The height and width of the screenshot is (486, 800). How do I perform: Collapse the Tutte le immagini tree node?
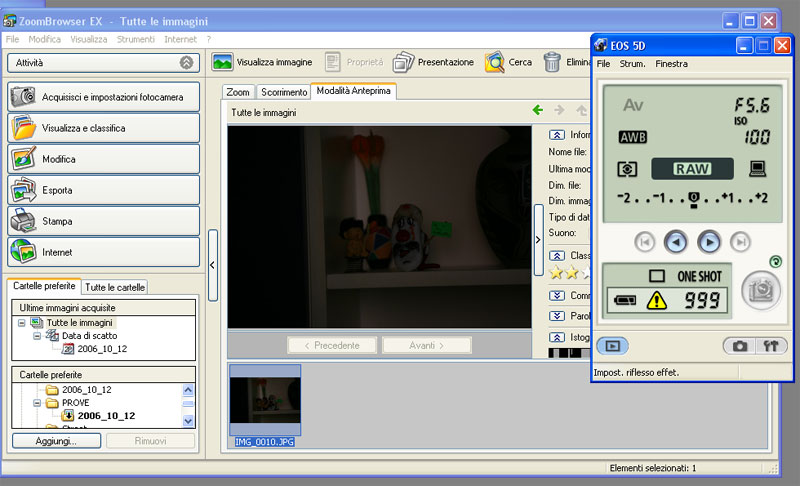pos(21,323)
